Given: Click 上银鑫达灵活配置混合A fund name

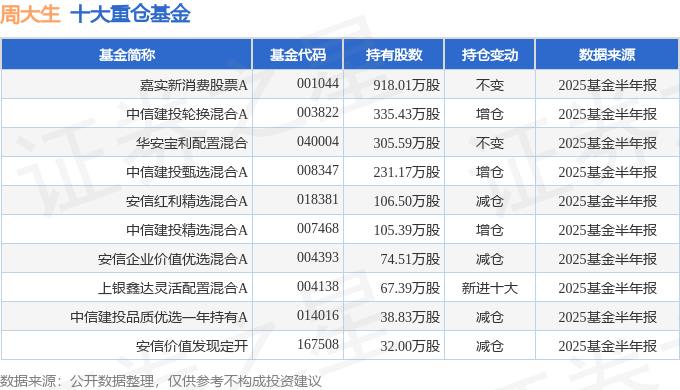Looking at the screenshot, I should point(173,288).
